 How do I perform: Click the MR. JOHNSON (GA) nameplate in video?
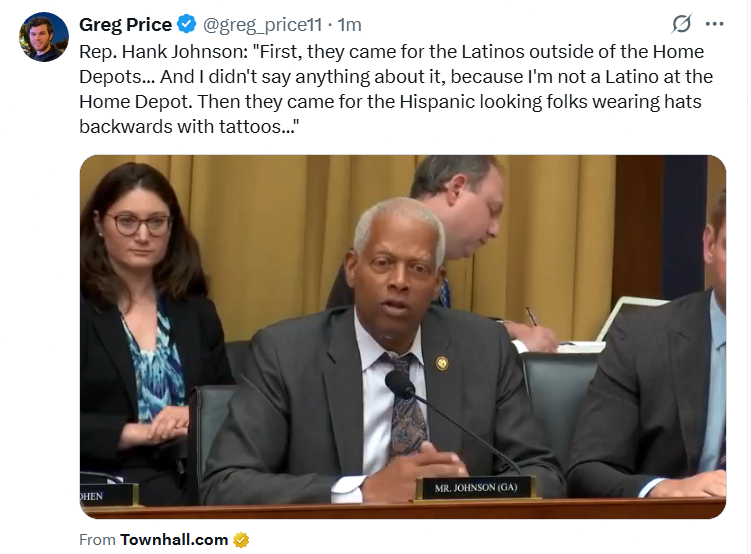click(x=476, y=488)
